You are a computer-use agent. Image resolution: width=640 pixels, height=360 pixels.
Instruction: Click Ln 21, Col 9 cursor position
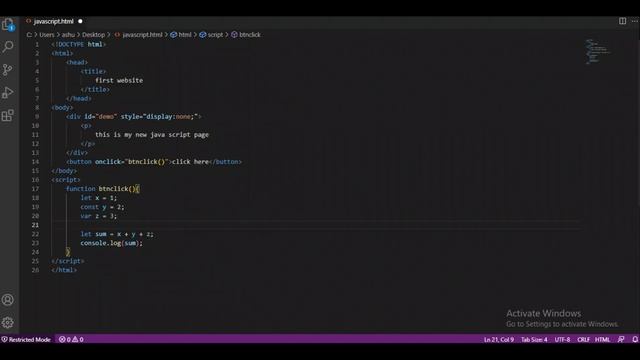pyautogui.click(x=499, y=339)
